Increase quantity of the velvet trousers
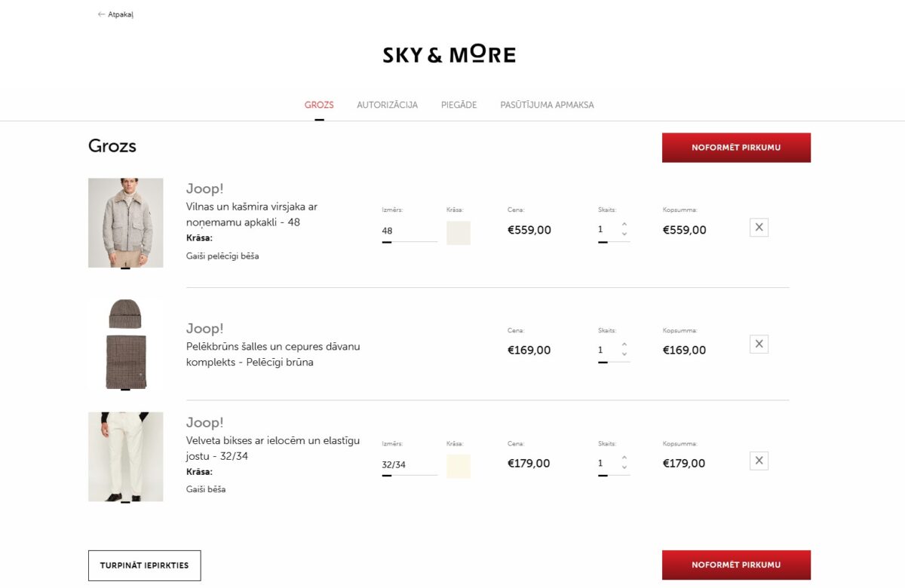905x588 pixels. [x=624, y=458]
